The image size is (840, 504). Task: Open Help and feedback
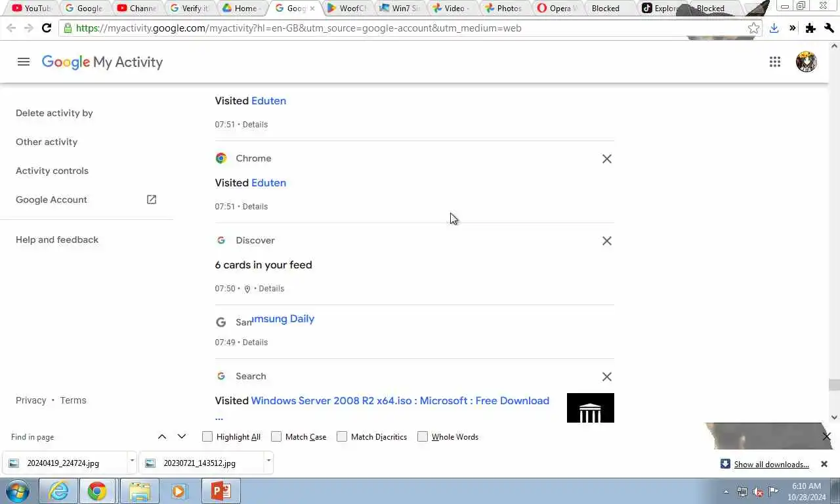tap(57, 240)
